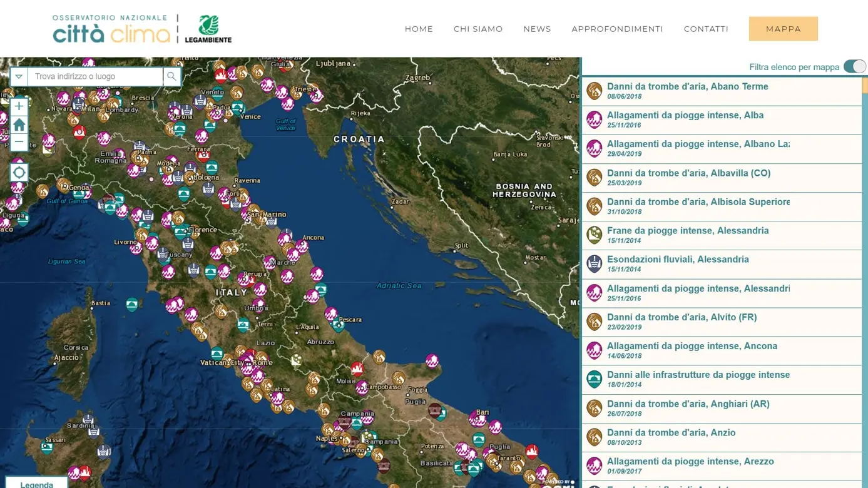
Task: Open the NEWS menu item
Action: click(537, 29)
